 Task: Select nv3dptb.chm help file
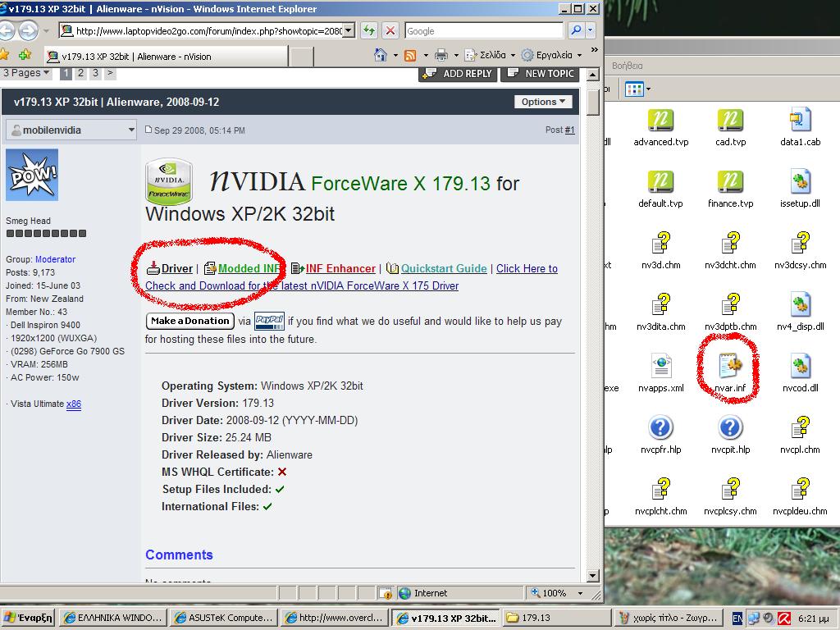coord(730,312)
